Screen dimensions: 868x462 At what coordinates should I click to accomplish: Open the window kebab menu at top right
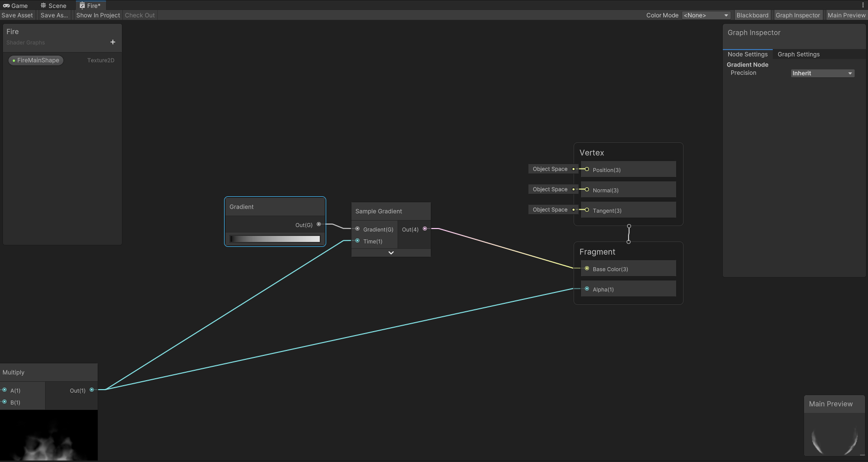(863, 5)
